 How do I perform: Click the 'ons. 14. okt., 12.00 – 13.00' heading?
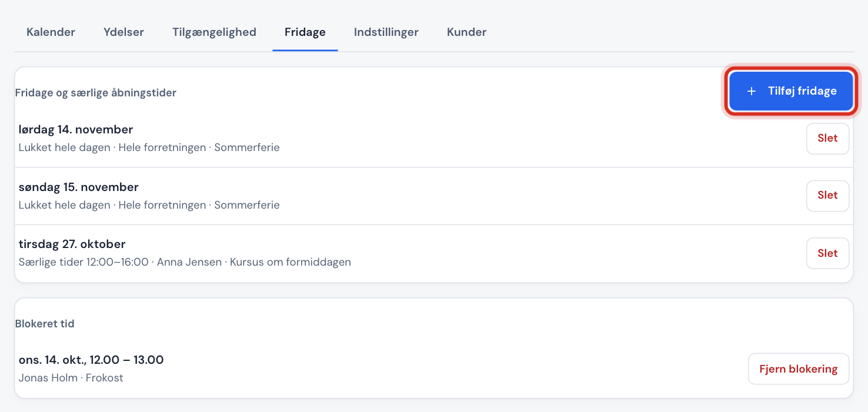[91, 360]
